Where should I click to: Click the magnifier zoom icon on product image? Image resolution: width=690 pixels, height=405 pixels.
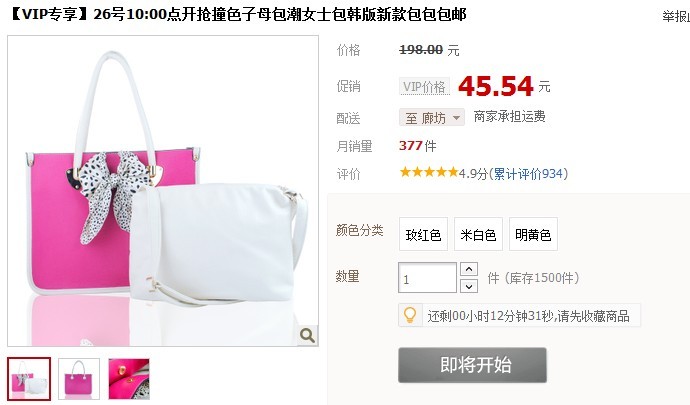307,335
